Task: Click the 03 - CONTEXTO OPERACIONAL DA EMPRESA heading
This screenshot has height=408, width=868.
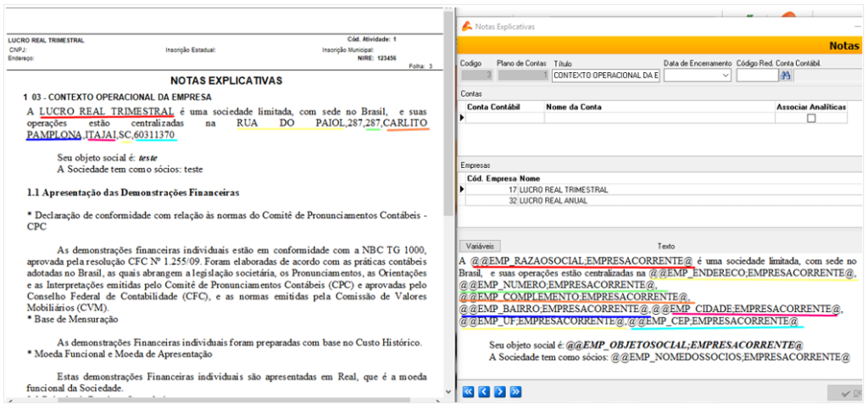Action: tap(123, 97)
